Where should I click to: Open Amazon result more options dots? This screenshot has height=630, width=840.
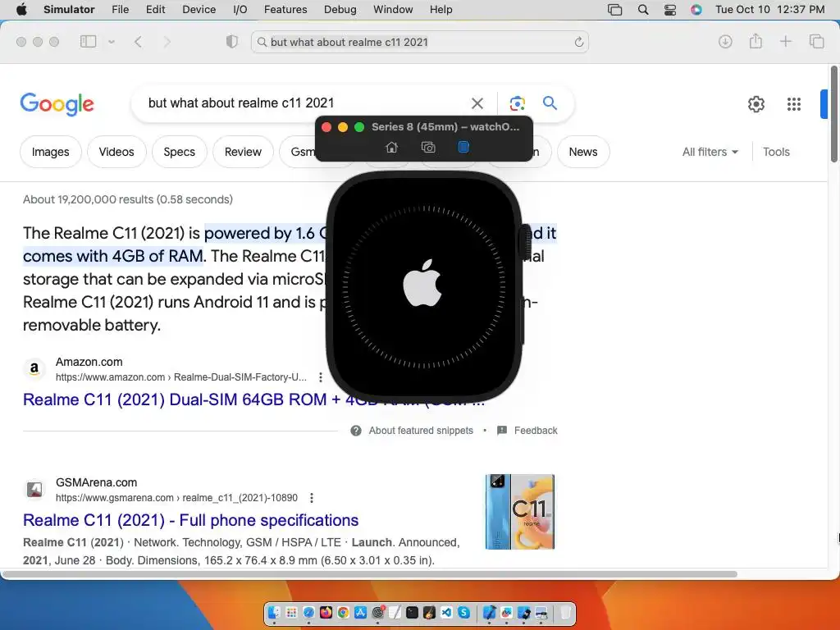[x=321, y=377]
